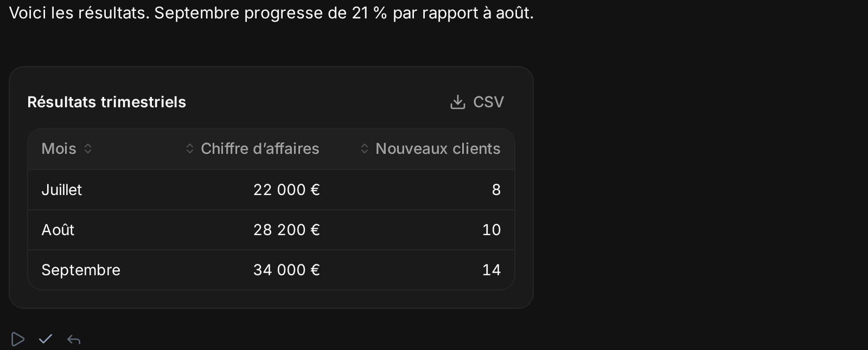Click the reply arrow icon below the card

pyautogui.click(x=74, y=340)
